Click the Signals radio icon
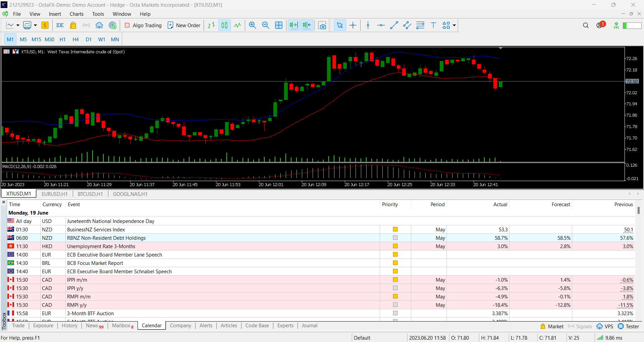The width and height of the screenshot is (644, 342). (x=86, y=25)
